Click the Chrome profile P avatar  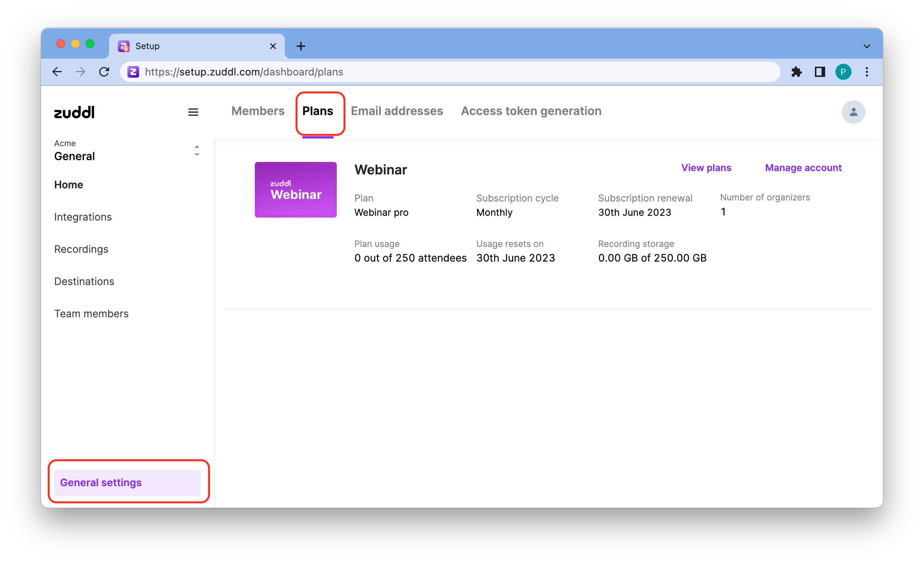(843, 72)
